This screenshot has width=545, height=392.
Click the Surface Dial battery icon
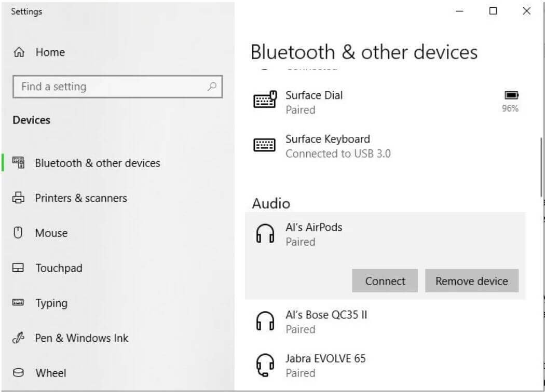pyautogui.click(x=511, y=95)
